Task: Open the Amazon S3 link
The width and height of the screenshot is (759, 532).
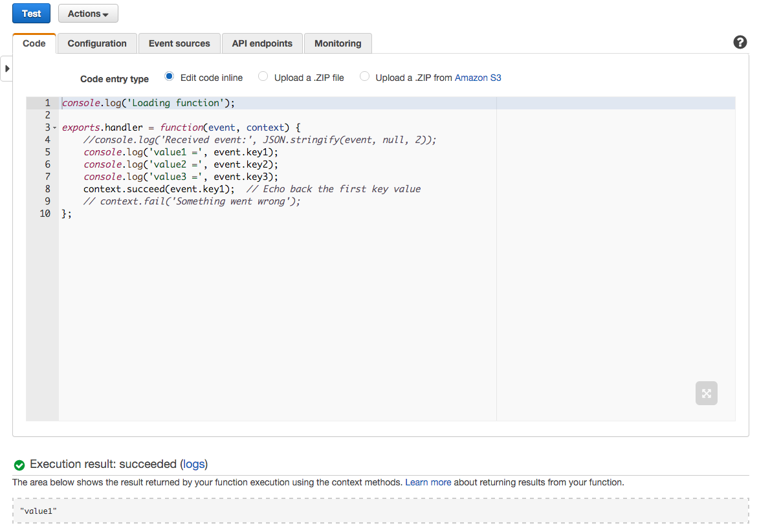Action: tap(478, 78)
